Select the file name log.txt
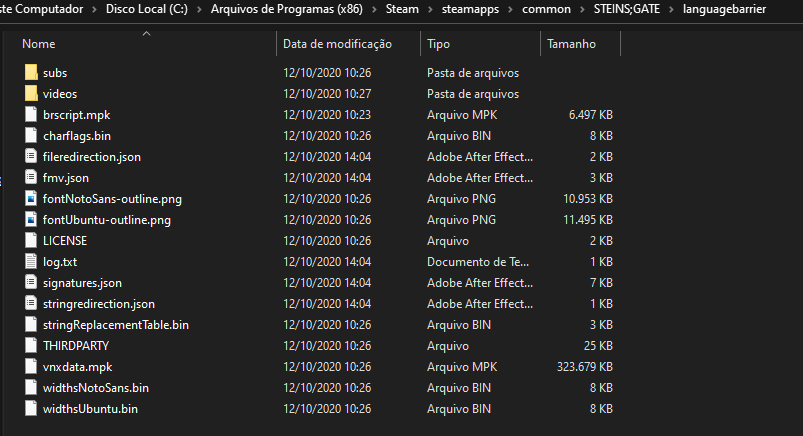The height and width of the screenshot is (436, 803). pyautogui.click(x=60, y=262)
